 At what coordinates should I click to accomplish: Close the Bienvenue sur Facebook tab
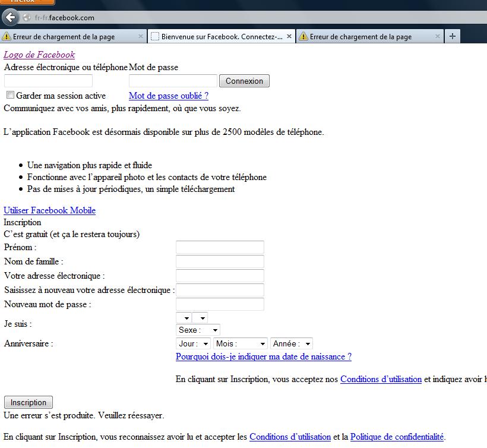pyautogui.click(x=289, y=36)
